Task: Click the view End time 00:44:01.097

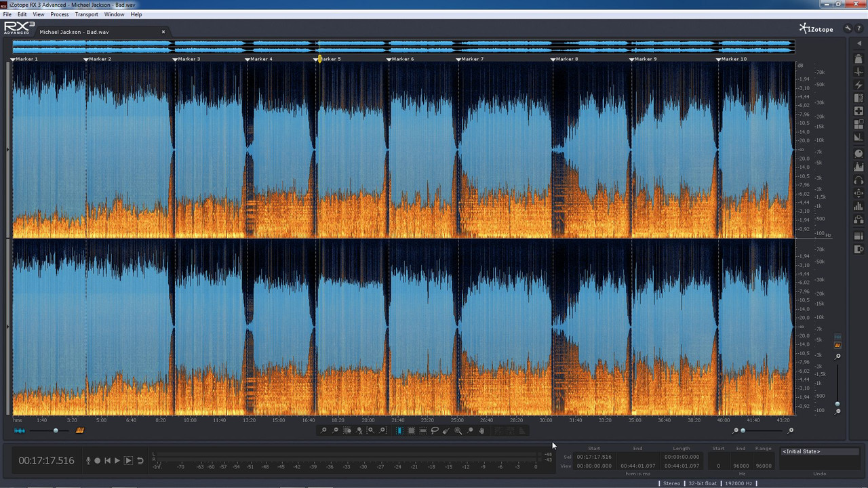Action: tap(637, 466)
